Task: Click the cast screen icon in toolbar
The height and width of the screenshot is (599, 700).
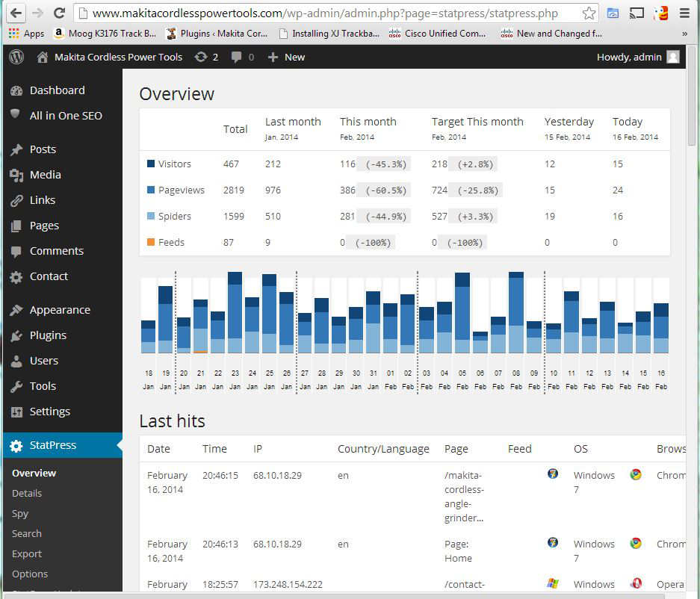Action: coord(636,13)
